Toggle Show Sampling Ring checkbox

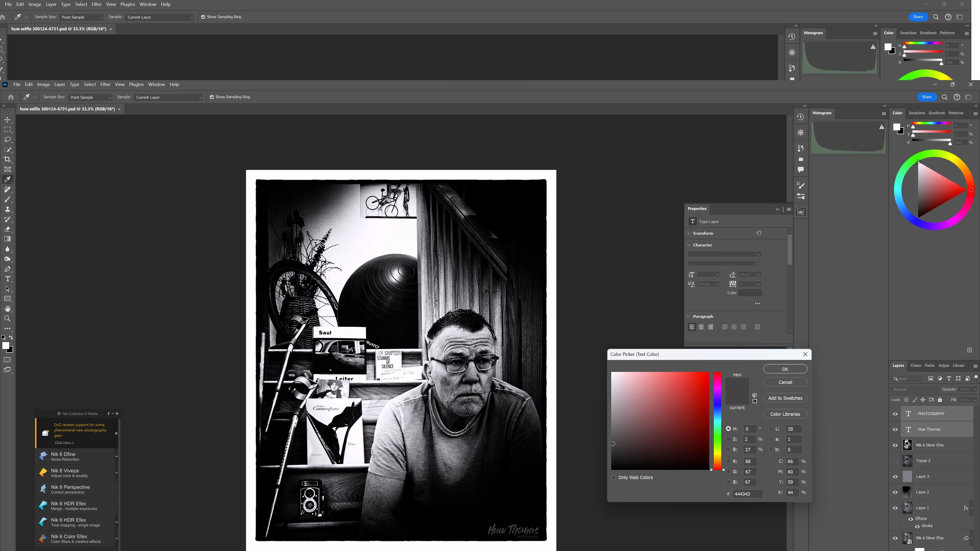[212, 97]
